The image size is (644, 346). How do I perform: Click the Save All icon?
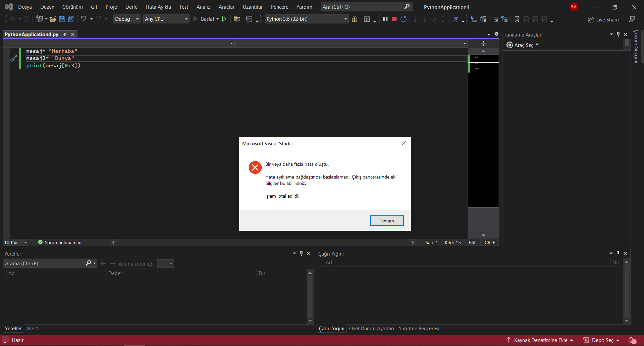click(x=71, y=19)
